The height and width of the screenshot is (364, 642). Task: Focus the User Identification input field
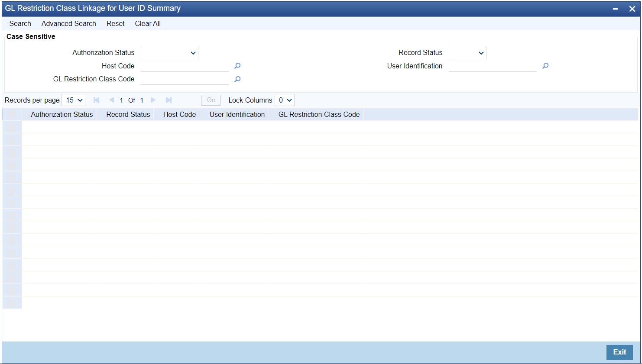(x=493, y=66)
